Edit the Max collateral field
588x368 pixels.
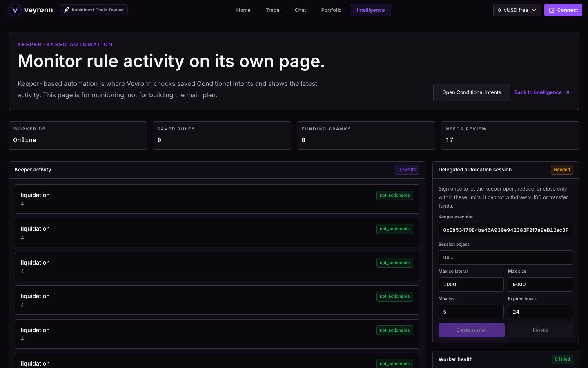pos(471,285)
